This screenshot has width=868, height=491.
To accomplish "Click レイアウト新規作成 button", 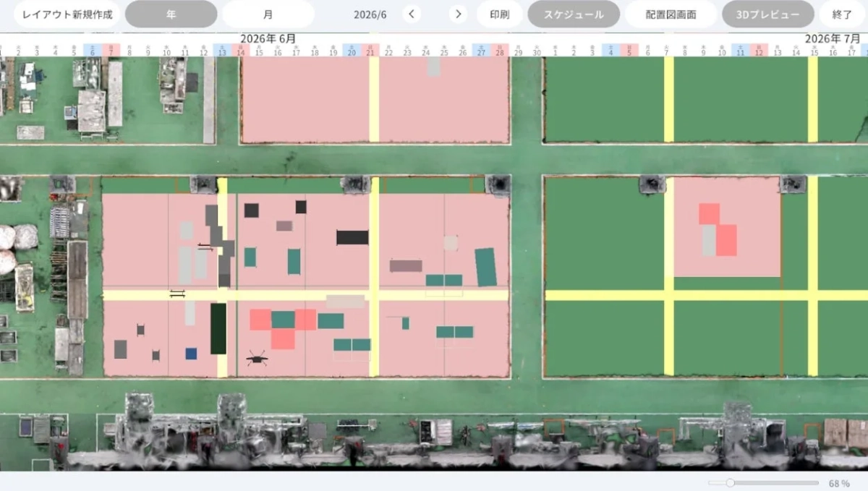I will [x=67, y=14].
